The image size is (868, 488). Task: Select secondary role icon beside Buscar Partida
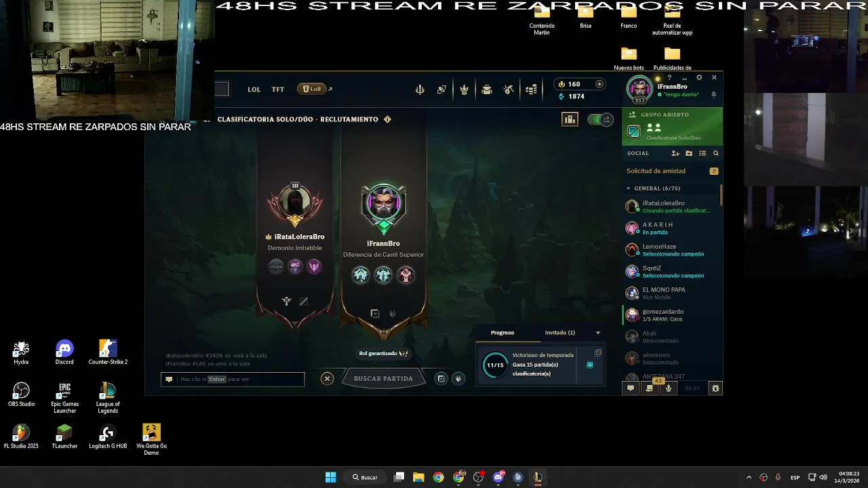458,379
